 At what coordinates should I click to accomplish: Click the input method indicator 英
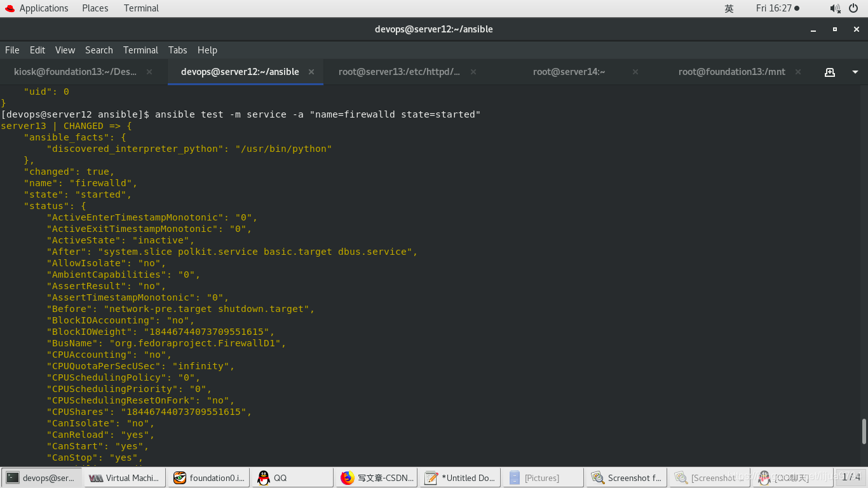click(x=729, y=8)
